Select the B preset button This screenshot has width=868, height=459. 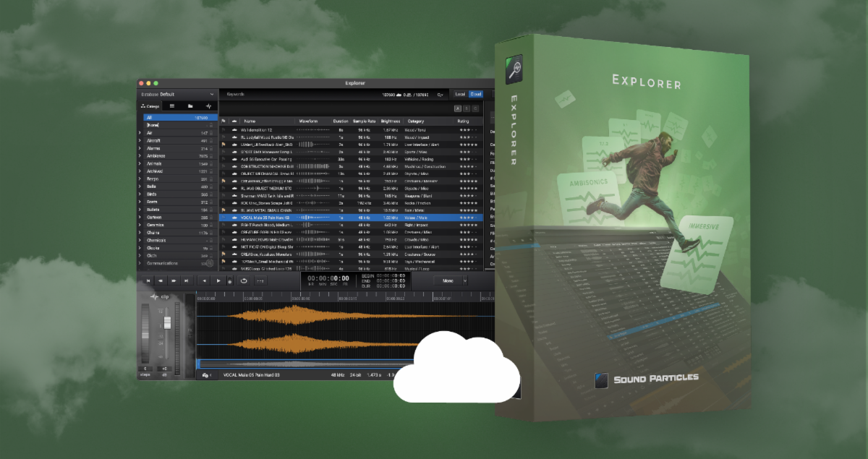[x=467, y=108]
